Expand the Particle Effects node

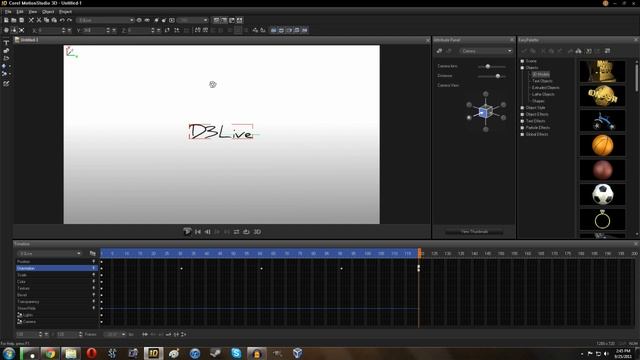pyautogui.click(x=522, y=128)
